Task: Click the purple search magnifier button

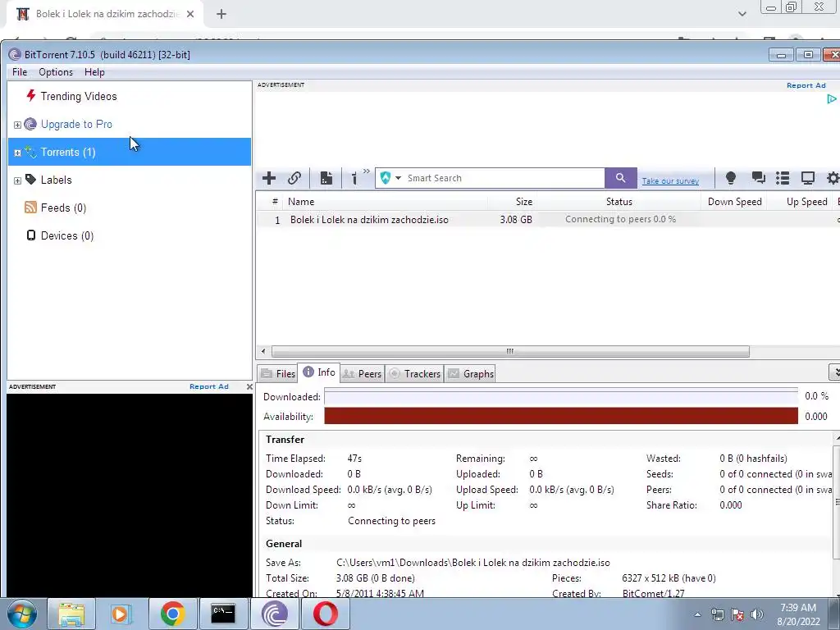Action: pos(620,178)
